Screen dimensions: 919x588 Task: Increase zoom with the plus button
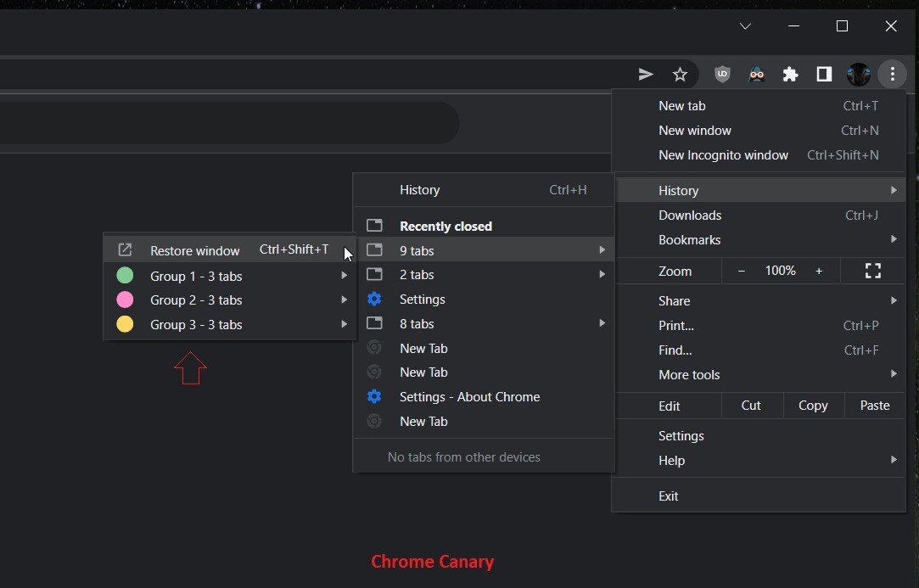819,271
